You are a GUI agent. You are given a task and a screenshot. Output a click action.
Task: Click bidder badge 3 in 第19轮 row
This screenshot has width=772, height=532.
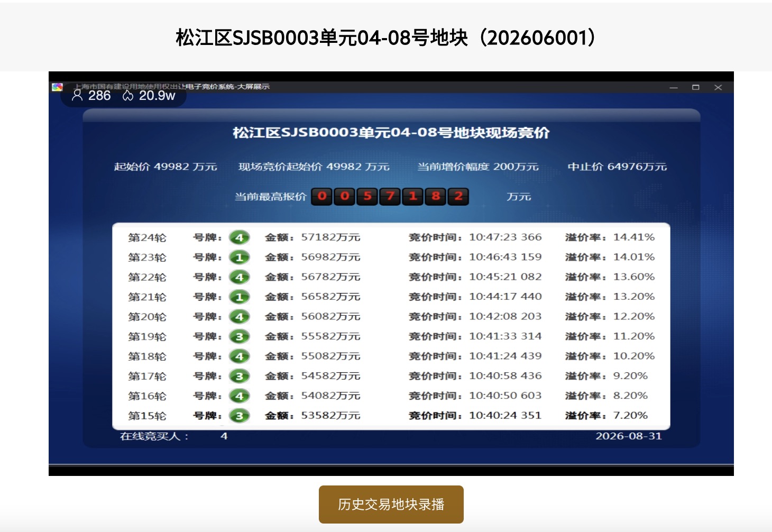[x=239, y=337]
